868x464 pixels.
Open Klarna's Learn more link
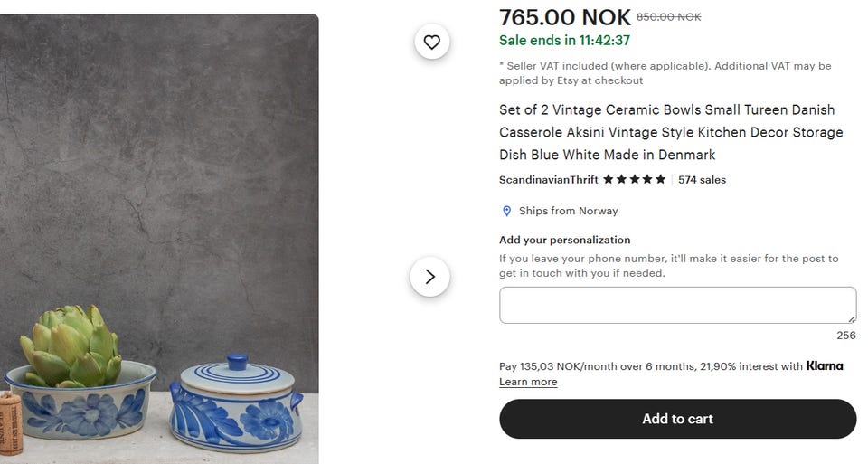click(528, 382)
